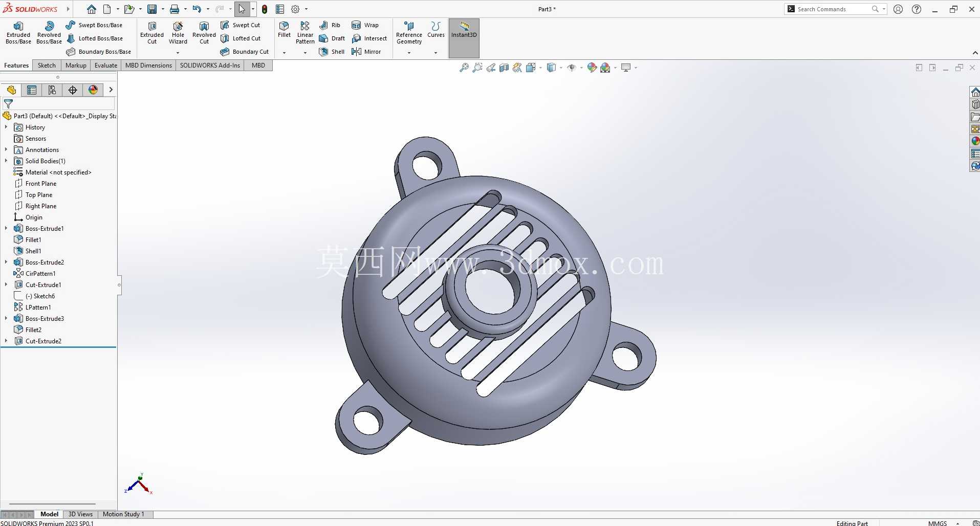Select the Linear Pattern tool
This screenshot has width=980, height=526.
pos(305,33)
